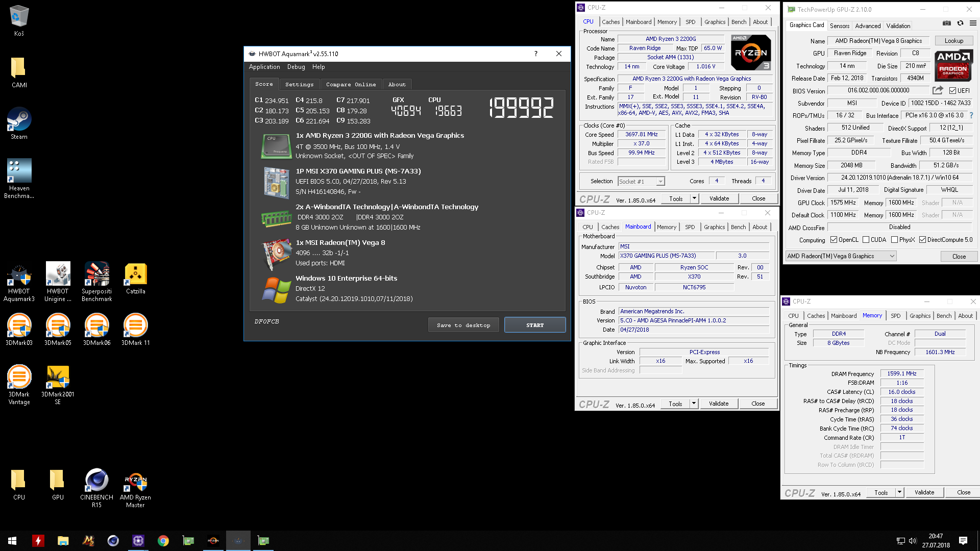Image resolution: width=980 pixels, height=551 pixels.
Task: Click Aquamark help question mark button
Action: (535, 54)
